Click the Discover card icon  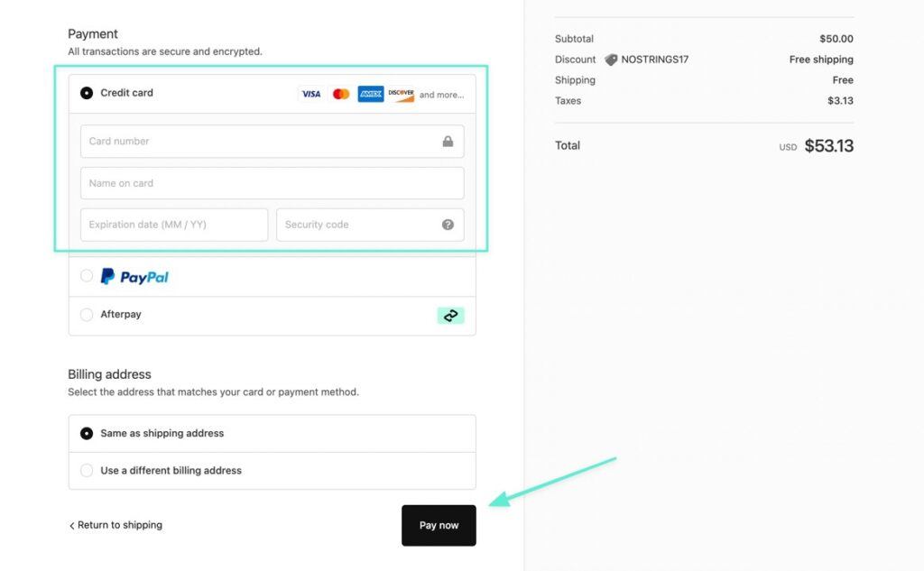pyautogui.click(x=401, y=93)
